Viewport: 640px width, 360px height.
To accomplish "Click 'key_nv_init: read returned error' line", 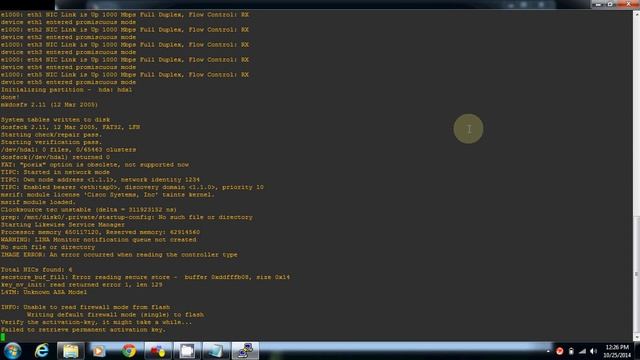I will tap(81, 284).
